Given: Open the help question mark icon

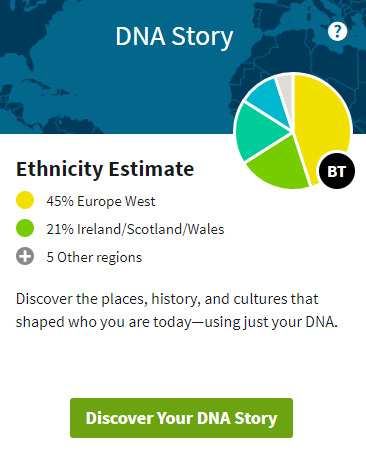Looking at the screenshot, I should 337,32.
